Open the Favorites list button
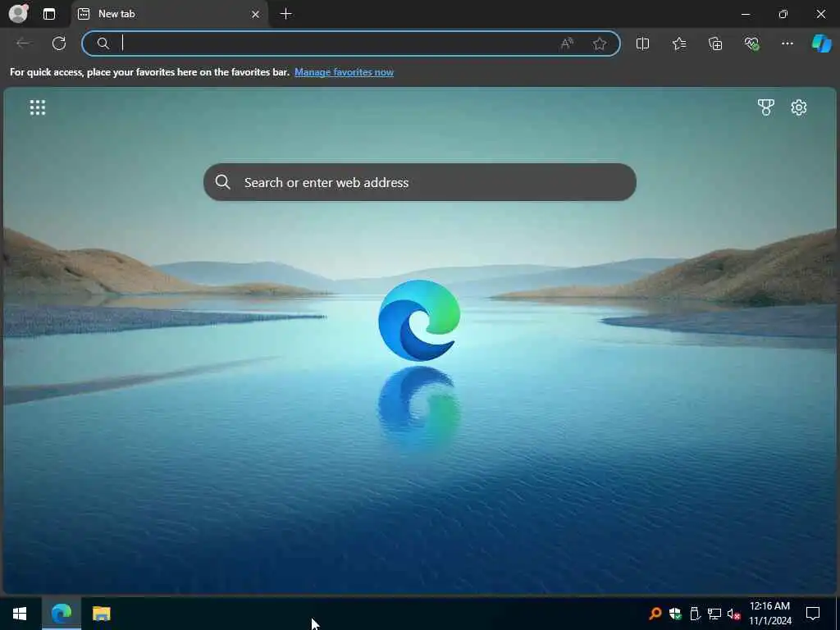This screenshot has width=840, height=630. (x=678, y=43)
